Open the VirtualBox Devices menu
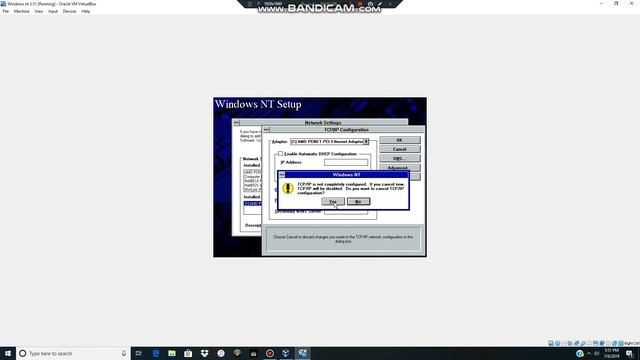The height and width of the screenshot is (360, 640). (69, 11)
